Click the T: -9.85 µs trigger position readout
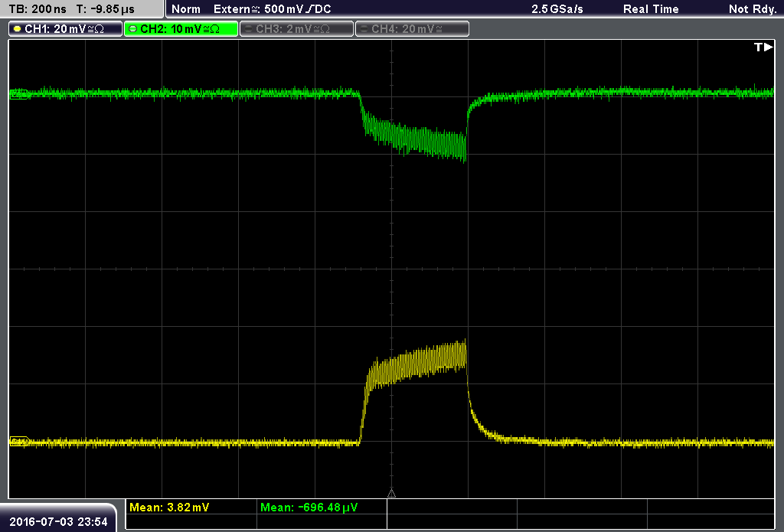Viewport: 784px width, 532px height. point(106,9)
